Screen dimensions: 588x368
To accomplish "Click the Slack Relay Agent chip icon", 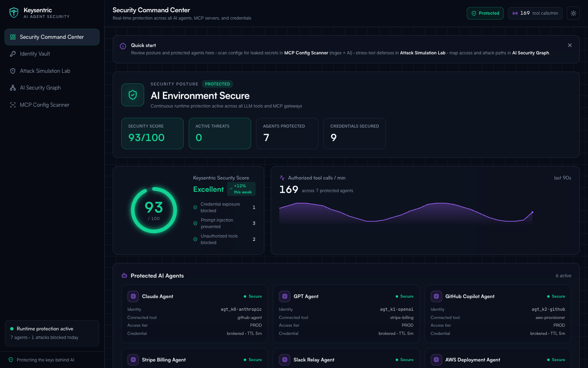I will (x=285, y=360).
